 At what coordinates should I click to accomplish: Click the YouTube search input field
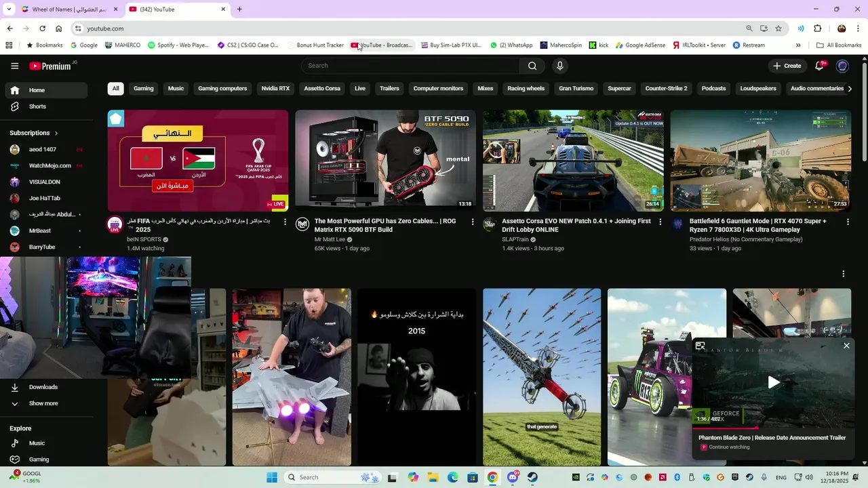[x=410, y=66]
